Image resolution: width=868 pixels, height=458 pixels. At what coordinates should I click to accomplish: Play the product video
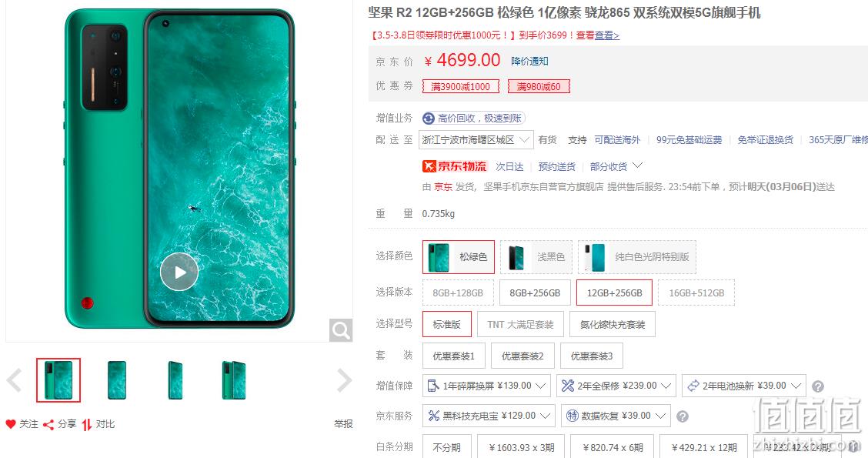(x=179, y=272)
